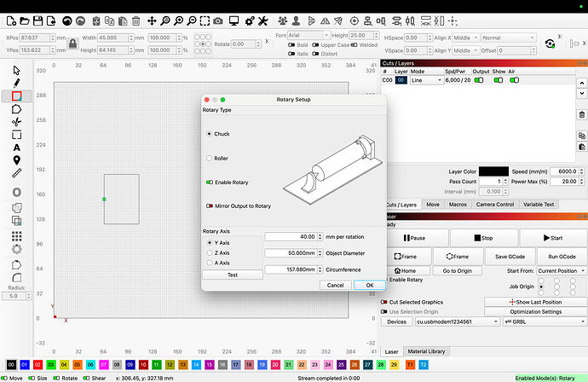Open Start From Current Position dropdown
588x382 pixels.
pyautogui.click(x=562, y=270)
